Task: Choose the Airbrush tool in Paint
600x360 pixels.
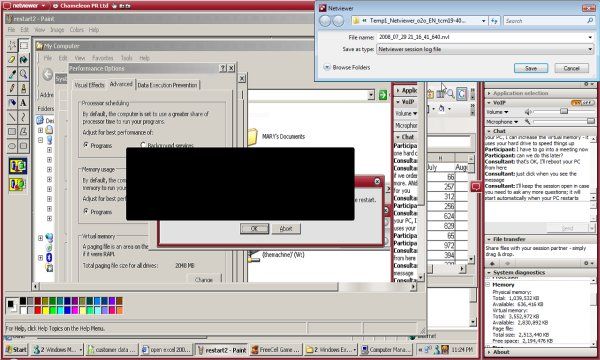Action: (x=12, y=103)
